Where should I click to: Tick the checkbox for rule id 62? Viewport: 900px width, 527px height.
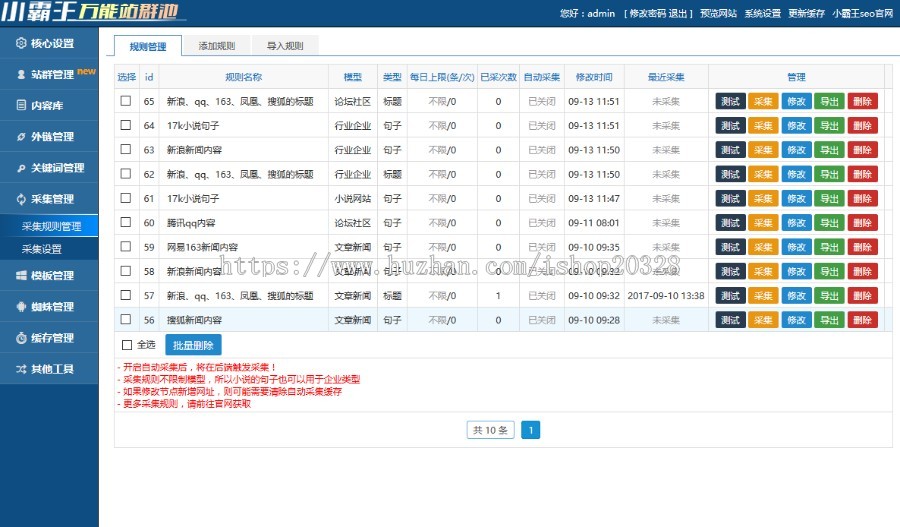pos(126,173)
